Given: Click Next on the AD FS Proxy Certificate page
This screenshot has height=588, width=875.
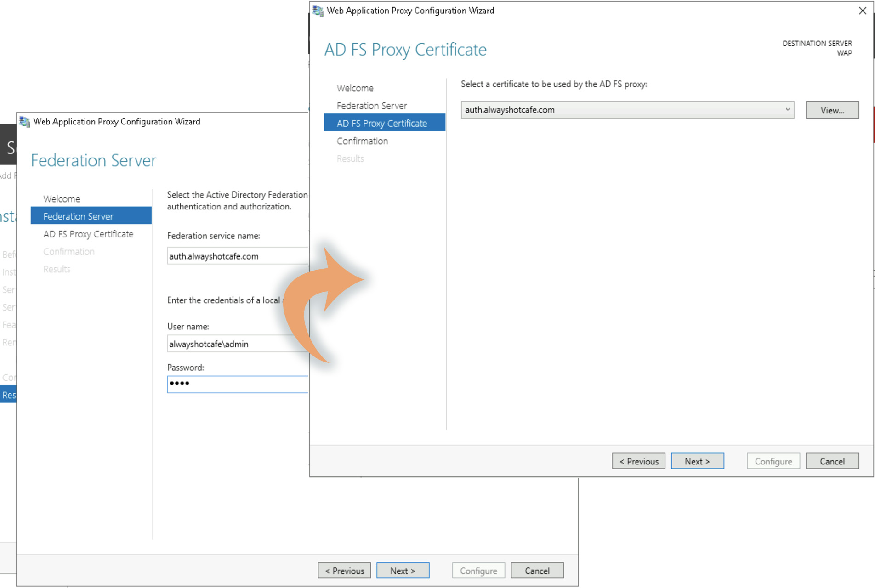Looking at the screenshot, I should click(x=697, y=461).
